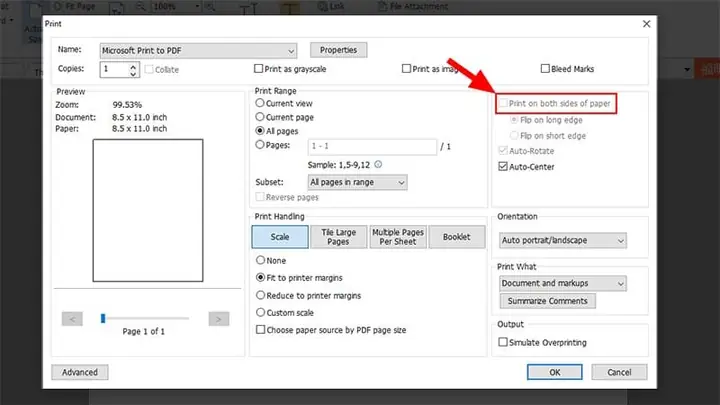
Task: Open the Orientation dropdown
Action: click(562, 241)
